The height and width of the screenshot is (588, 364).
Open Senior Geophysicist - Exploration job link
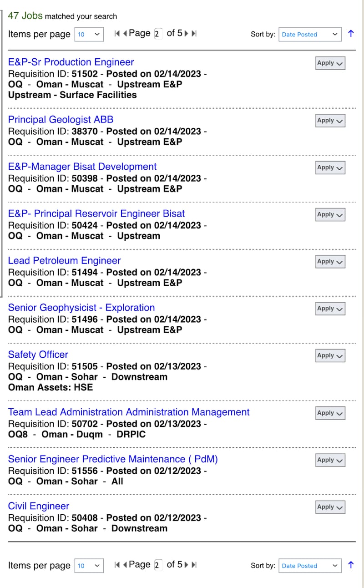81,308
